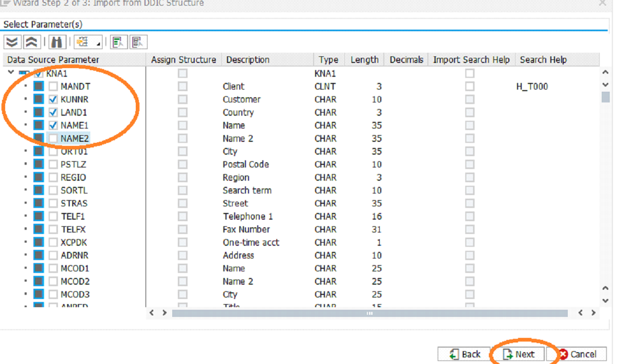Screen dimensions: 617x364
Task: Open the Find binoculars search icon
Action: pyautogui.click(x=56, y=41)
